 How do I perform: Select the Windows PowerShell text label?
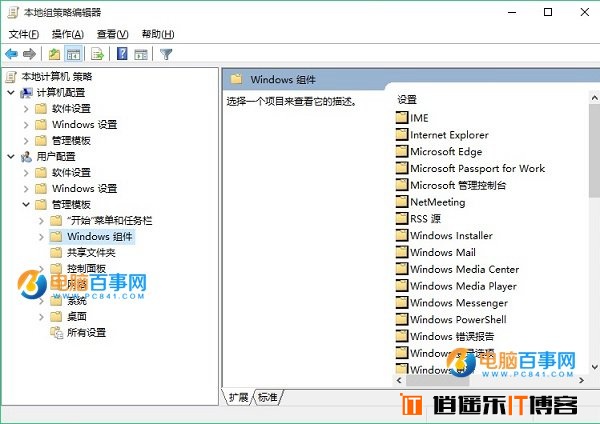[458, 319]
